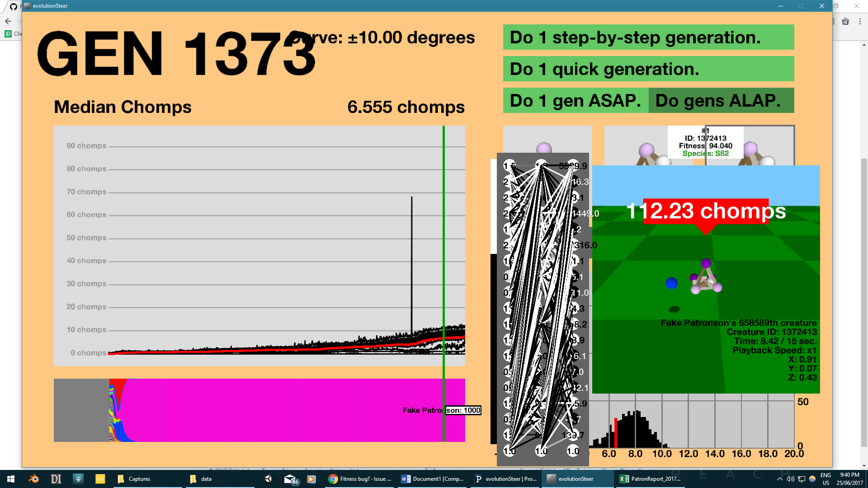
Task: Open the Mail app with 66 badge
Action: point(291,479)
